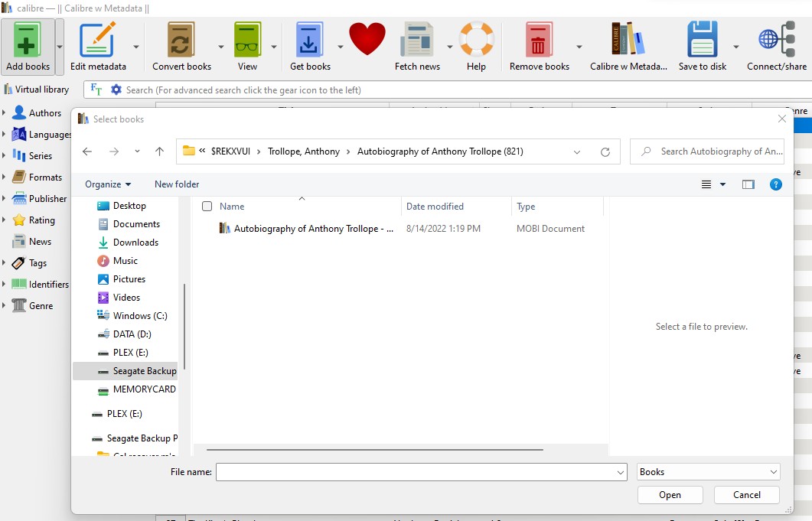This screenshot has height=521, width=812.
Task: Click the full text search FT icon
Action: [96, 90]
